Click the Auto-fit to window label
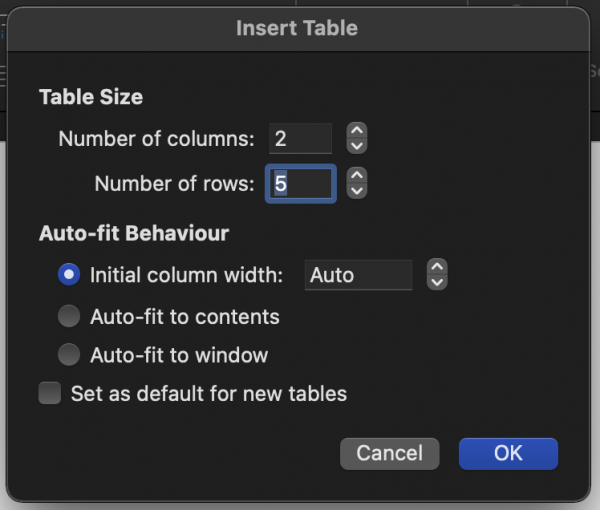 click(179, 355)
